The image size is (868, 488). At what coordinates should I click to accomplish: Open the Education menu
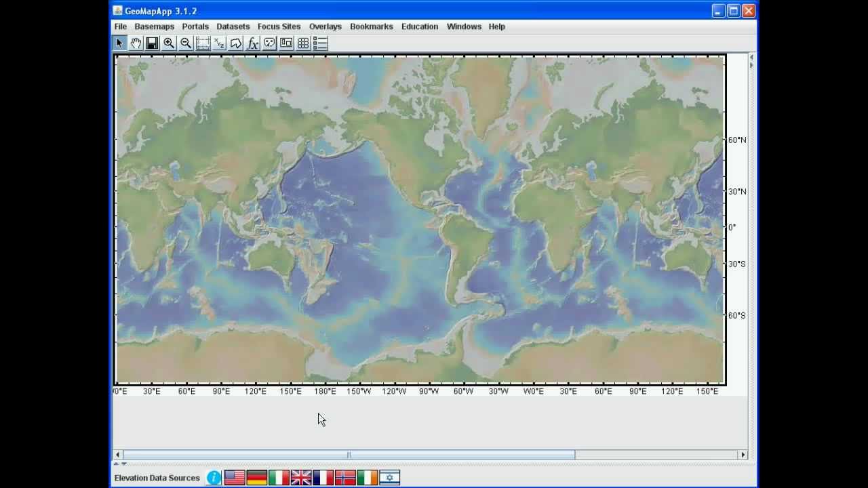pos(420,26)
